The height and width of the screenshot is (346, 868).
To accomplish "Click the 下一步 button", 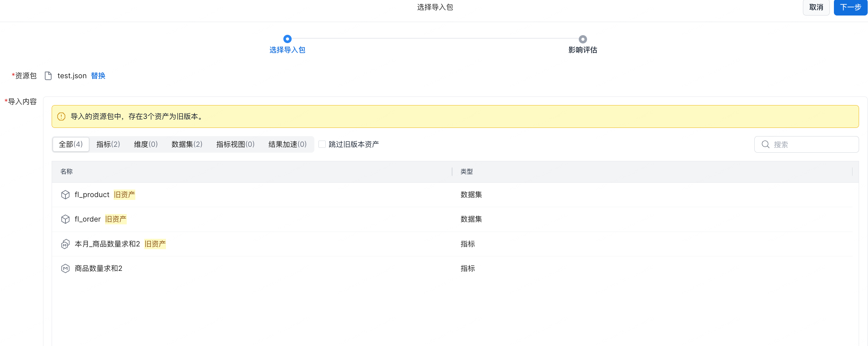I will 850,7.
